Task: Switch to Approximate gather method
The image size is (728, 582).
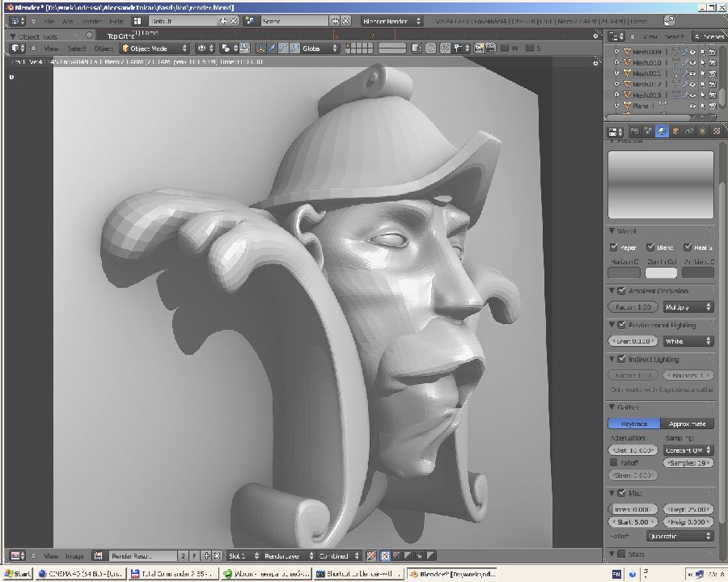Action: (688, 424)
